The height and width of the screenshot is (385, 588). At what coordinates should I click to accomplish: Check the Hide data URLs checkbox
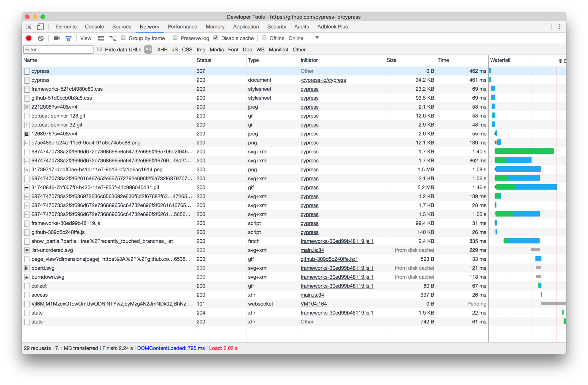coord(100,49)
